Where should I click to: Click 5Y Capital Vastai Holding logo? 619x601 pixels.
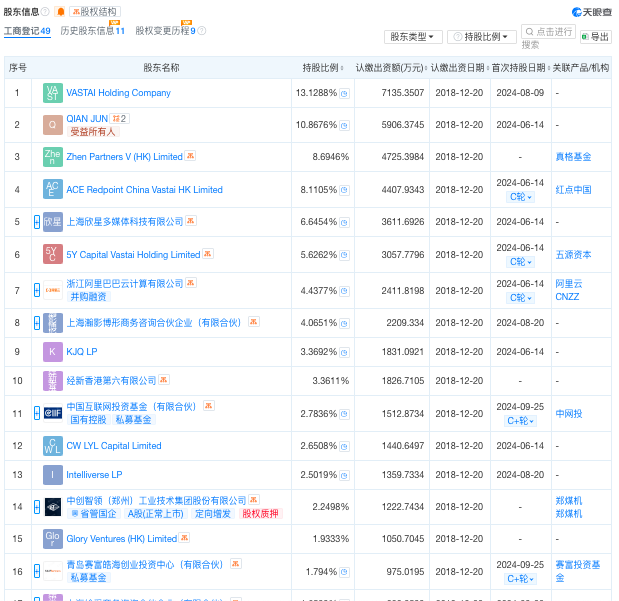point(53,254)
